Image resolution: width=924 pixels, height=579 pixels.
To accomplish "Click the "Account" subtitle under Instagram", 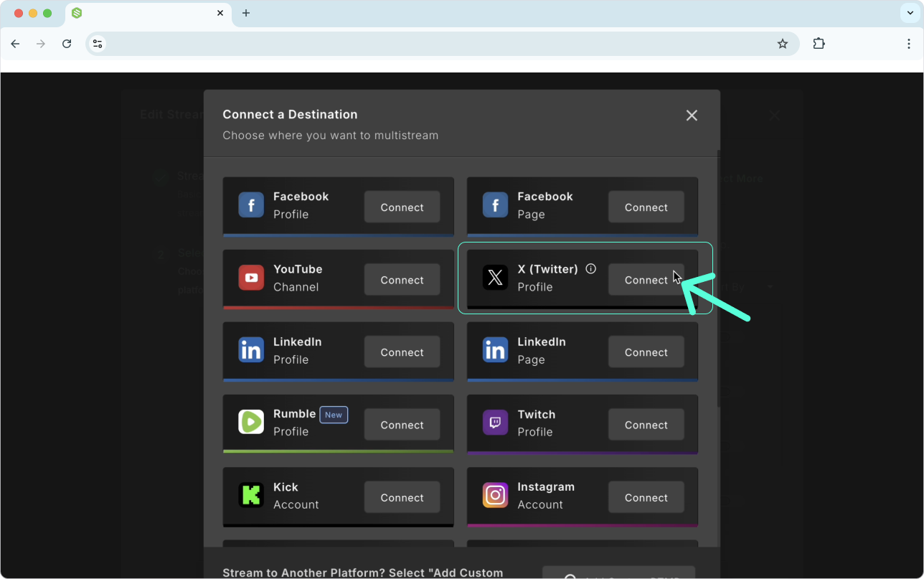I will [540, 504].
